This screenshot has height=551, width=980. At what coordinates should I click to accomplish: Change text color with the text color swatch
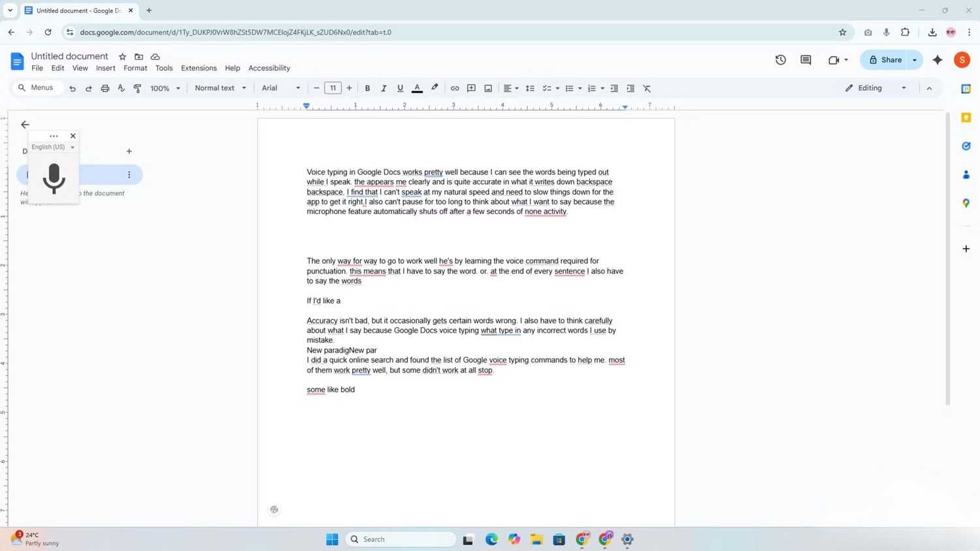click(x=417, y=87)
